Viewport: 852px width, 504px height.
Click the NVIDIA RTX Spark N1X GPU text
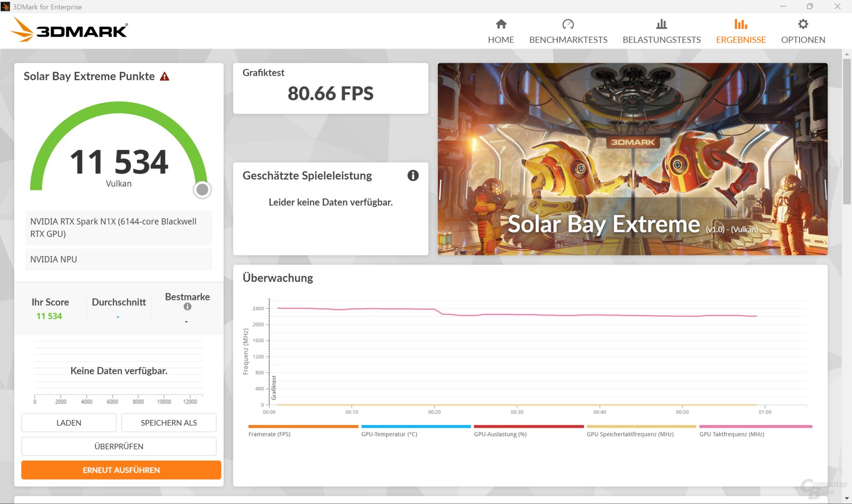tap(113, 228)
